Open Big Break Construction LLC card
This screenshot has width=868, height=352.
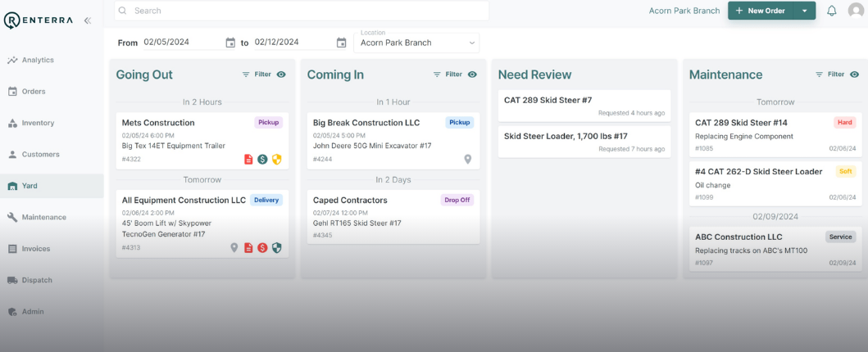[x=393, y=141]
